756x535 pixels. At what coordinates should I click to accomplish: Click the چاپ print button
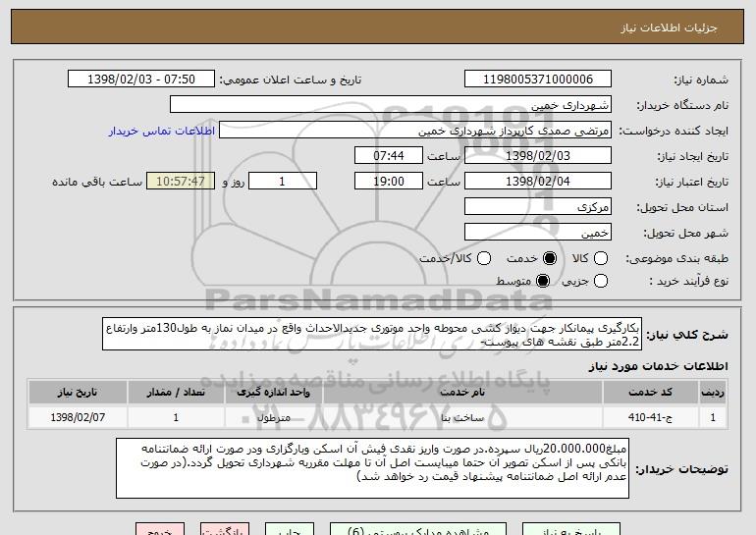tap(290, 529)
